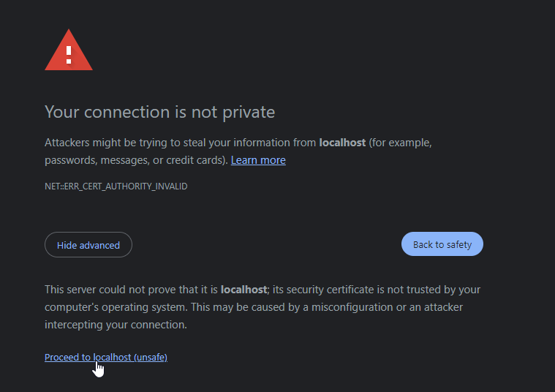The image size is (555, 392).
Task: Click the 'intercepting your connection' text
Action: (x=116, y=325)
